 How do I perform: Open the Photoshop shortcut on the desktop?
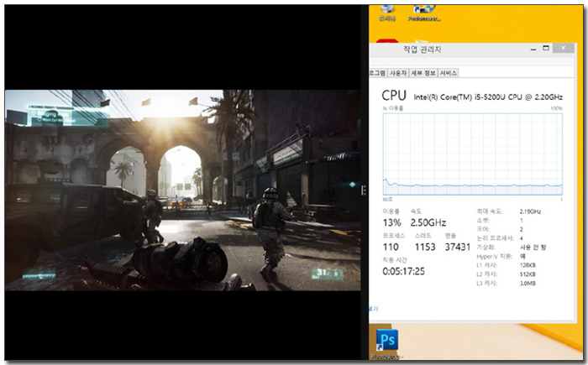click(387, 344)
